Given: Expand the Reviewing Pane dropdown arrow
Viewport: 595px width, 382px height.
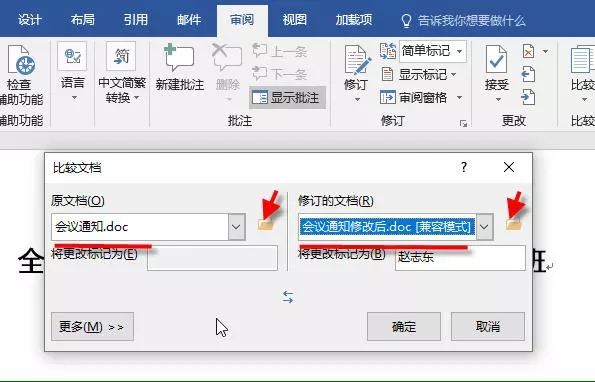Looking at the screenshot, I should point(460,98).
